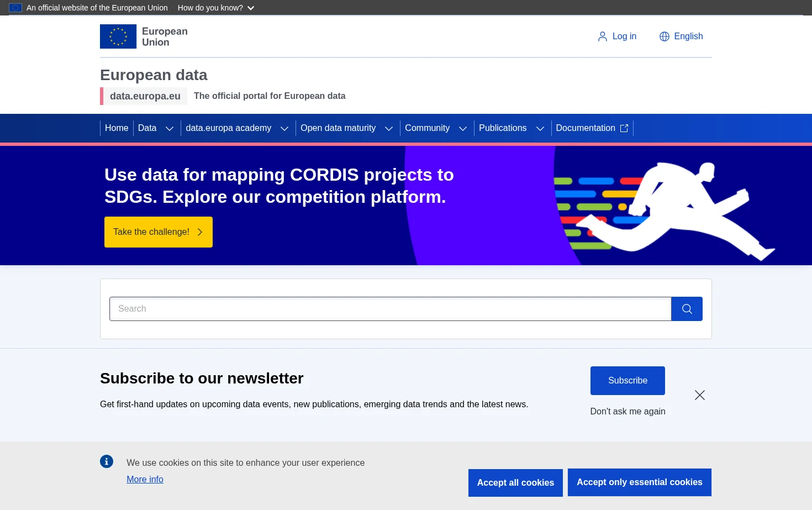
Task: Click the CORDIS projects banner headline
Action: pyautogui.click(x=279, y=186)
